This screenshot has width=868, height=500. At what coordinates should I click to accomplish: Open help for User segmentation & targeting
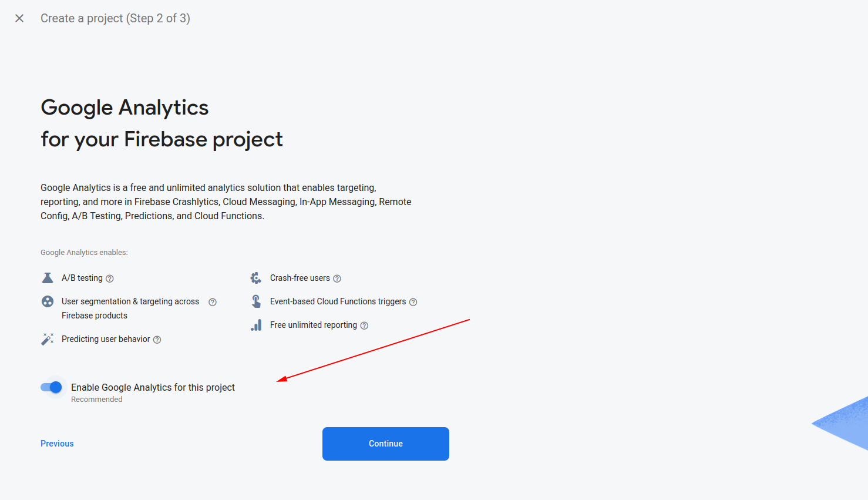tap(212, 301)
